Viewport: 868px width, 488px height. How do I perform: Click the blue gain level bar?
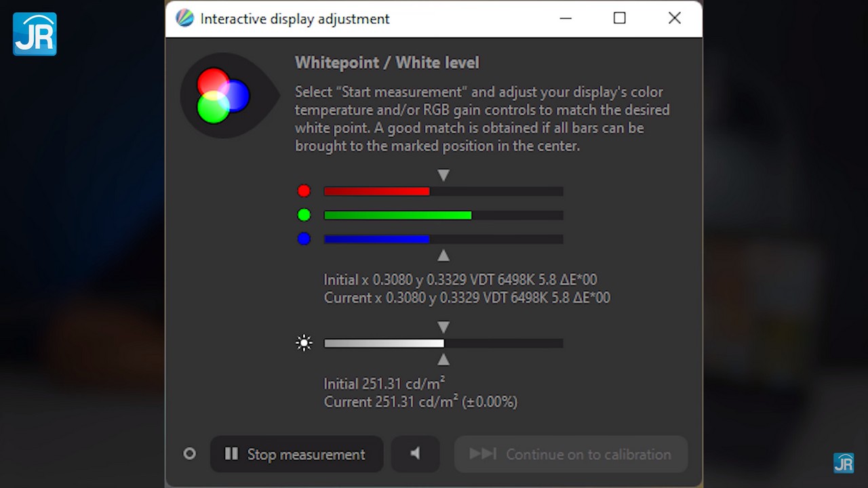tap(443, 239)
